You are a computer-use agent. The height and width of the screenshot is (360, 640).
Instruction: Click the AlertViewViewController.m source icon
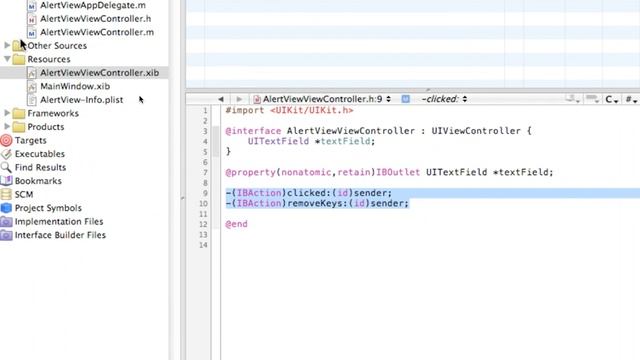[32, 32]
